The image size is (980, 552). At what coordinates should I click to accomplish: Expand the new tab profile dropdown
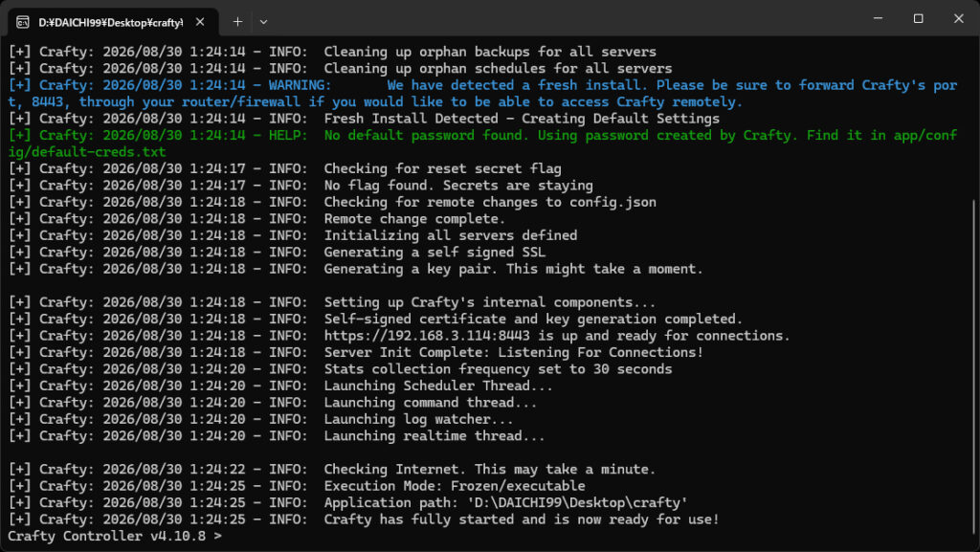click(x=264, y=22)
